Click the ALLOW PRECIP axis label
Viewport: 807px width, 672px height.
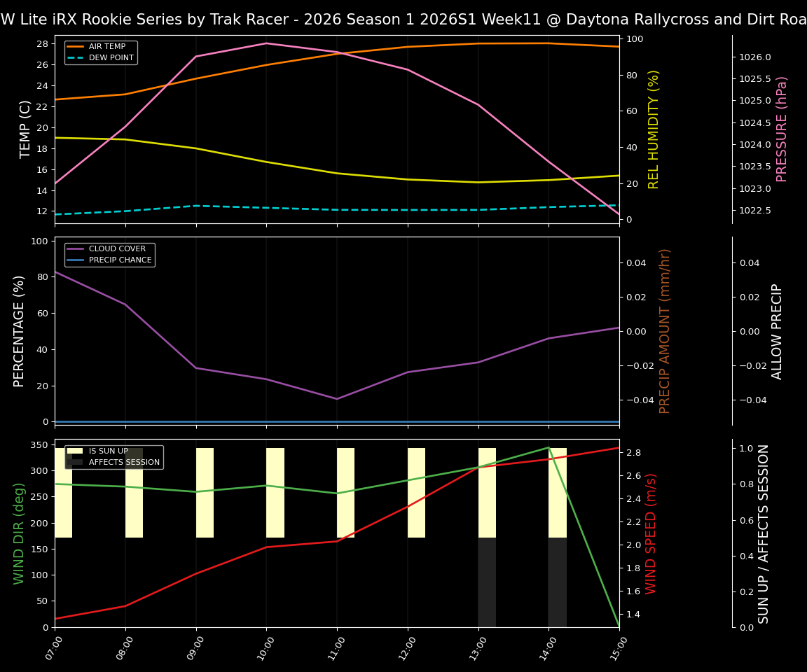coord(778,329)
